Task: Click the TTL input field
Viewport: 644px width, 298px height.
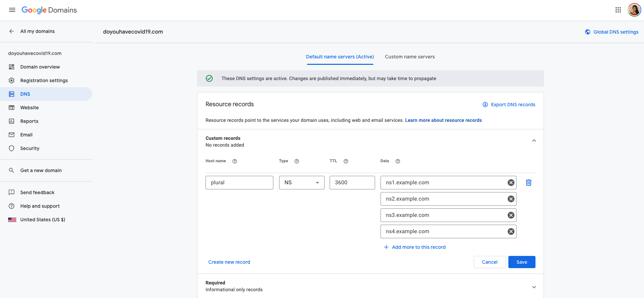Action: pos(352,183)
